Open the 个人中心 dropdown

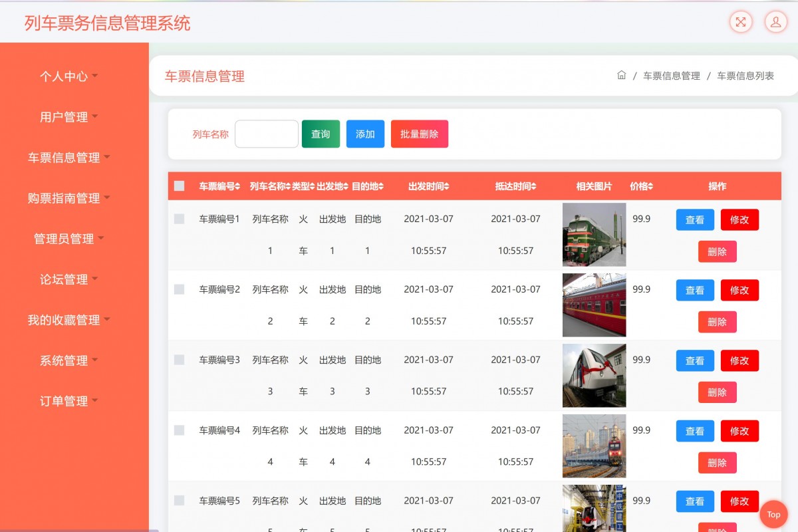(x=64, y=76)
